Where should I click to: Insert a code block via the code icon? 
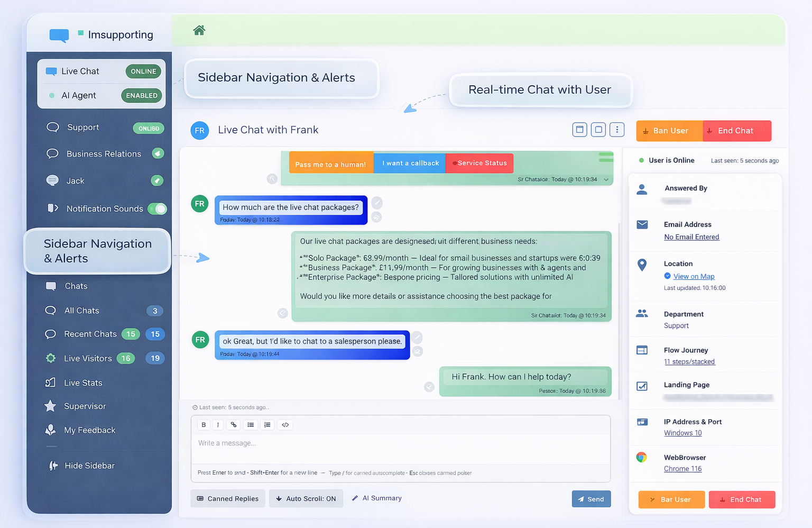(285, 424)
